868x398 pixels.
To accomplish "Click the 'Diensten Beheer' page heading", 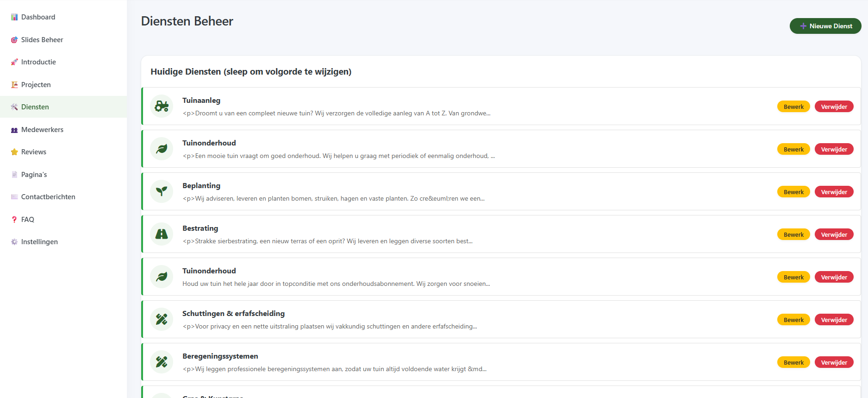I will [187, 21].
